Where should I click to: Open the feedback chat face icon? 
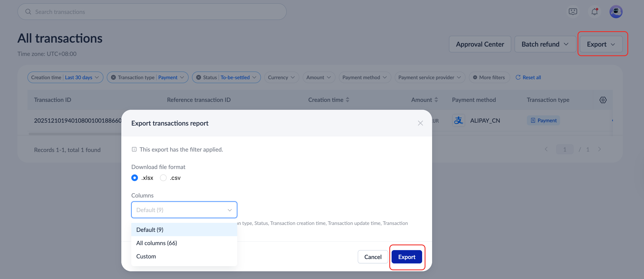click(x=573, y=11)
